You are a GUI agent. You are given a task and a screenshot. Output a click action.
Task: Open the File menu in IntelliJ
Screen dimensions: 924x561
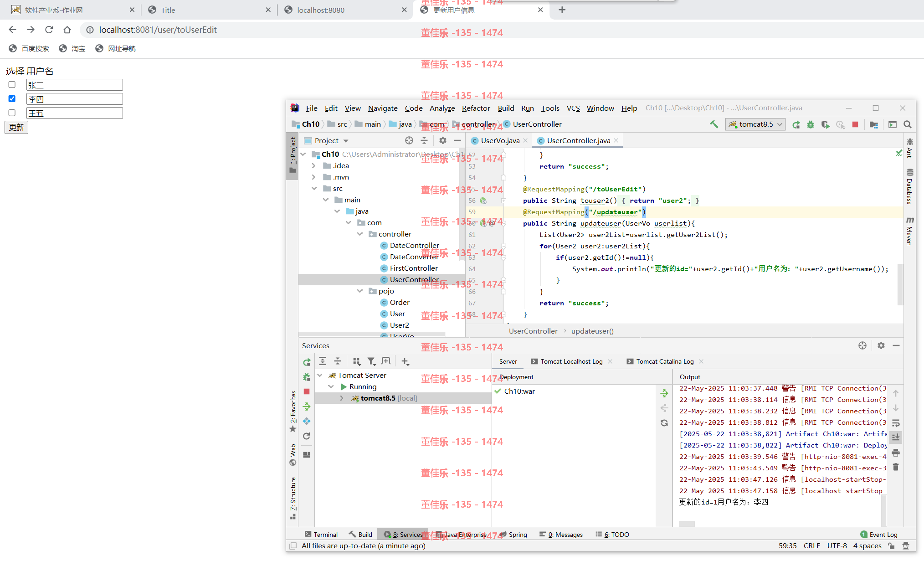(312, 108)
